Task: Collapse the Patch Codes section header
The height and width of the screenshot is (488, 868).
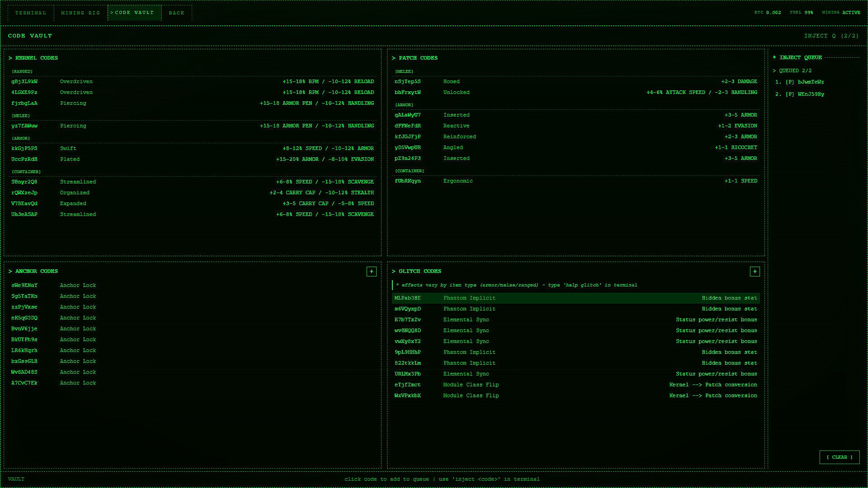Action: (418, 58)
